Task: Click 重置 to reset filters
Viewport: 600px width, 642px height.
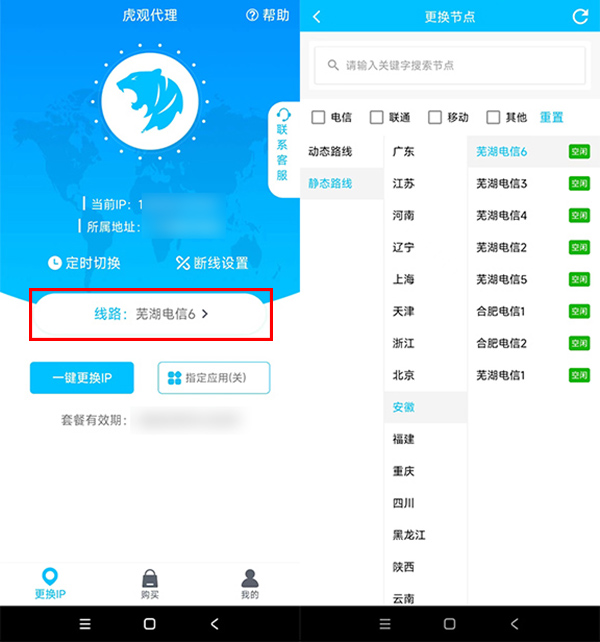Action: [552, 117]
